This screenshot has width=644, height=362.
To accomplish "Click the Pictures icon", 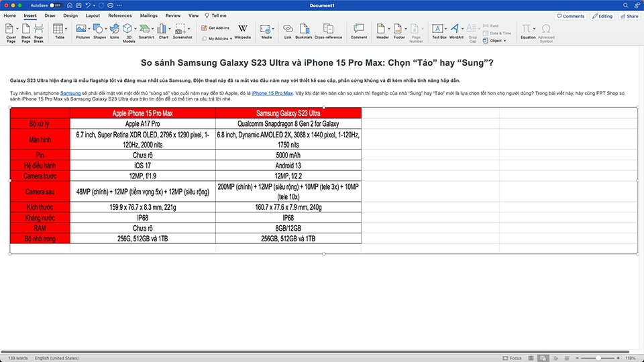I will pyautogui.click(x=81, y=29).
